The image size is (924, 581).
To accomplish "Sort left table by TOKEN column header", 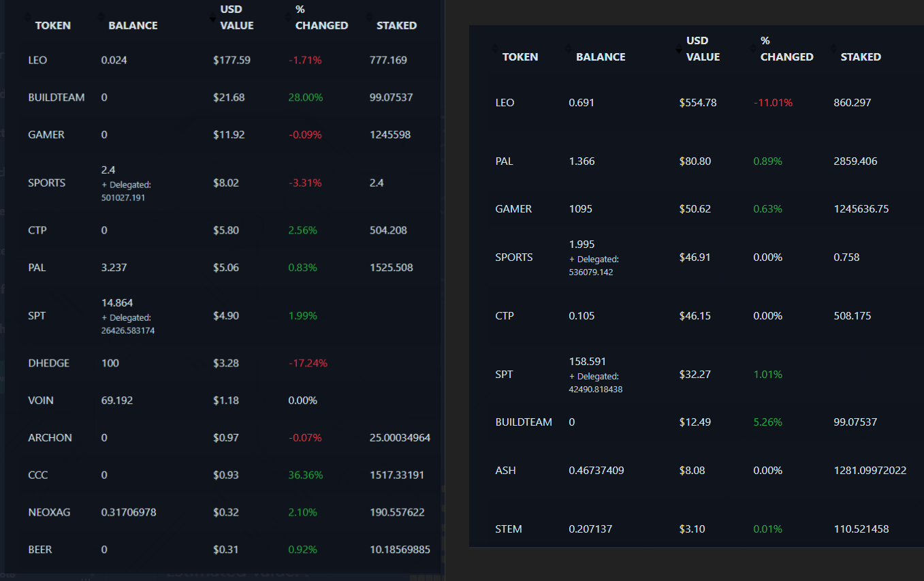I will coord(52,25).
